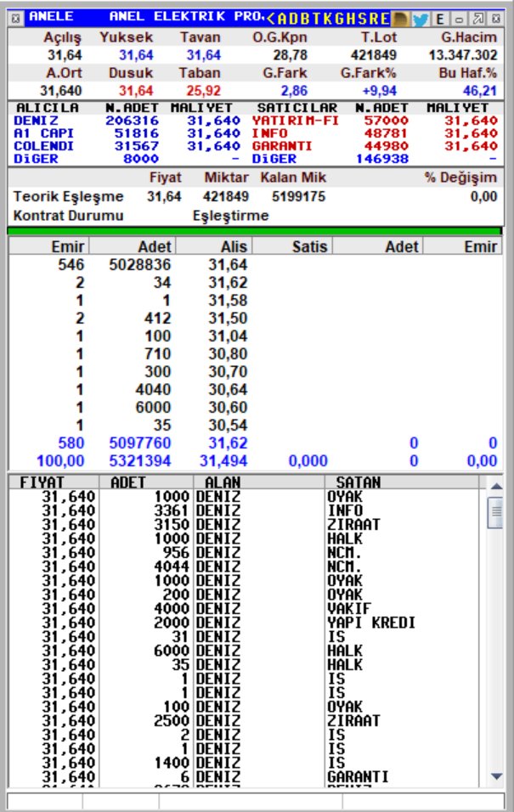The image size is (514, 812).
Task: Click the G.Hacim value '13.347.302'
Action: tap(463, 55)
